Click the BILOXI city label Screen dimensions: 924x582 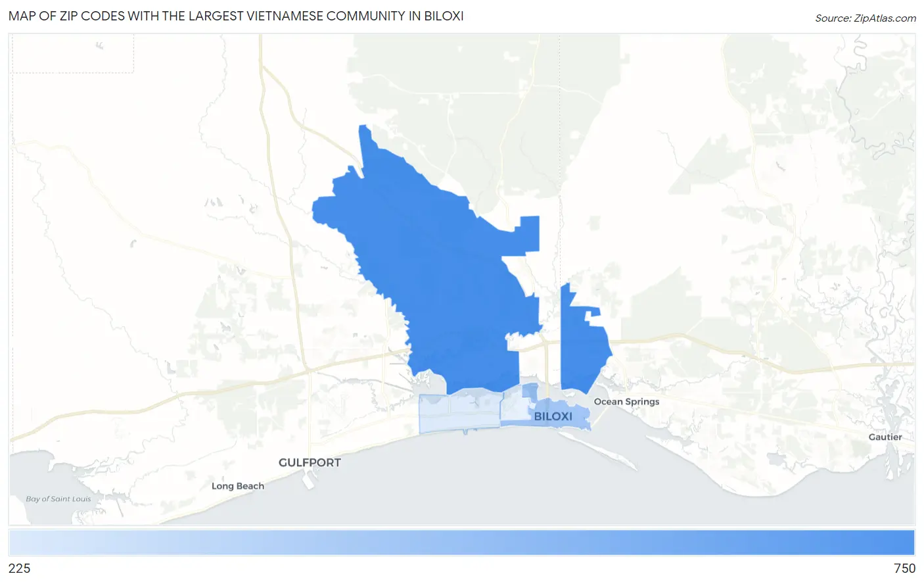click(x=553, y=416)
